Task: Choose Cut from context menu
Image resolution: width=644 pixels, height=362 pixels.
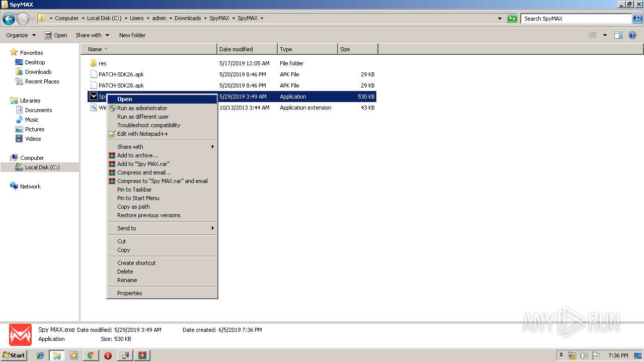Action: click(162, 241)
